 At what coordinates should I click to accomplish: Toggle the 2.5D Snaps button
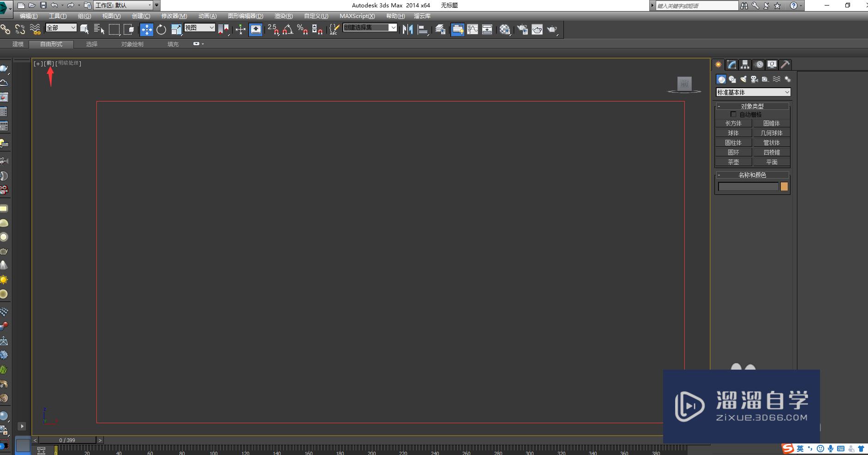(x=273, y=30)
